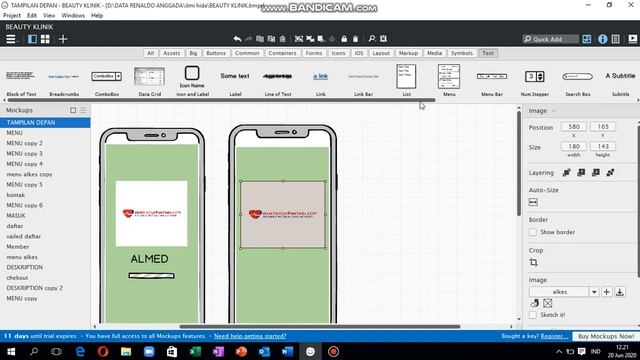Undo the last action
Viewport: 640px width, 360px height.
pos(237,39)
